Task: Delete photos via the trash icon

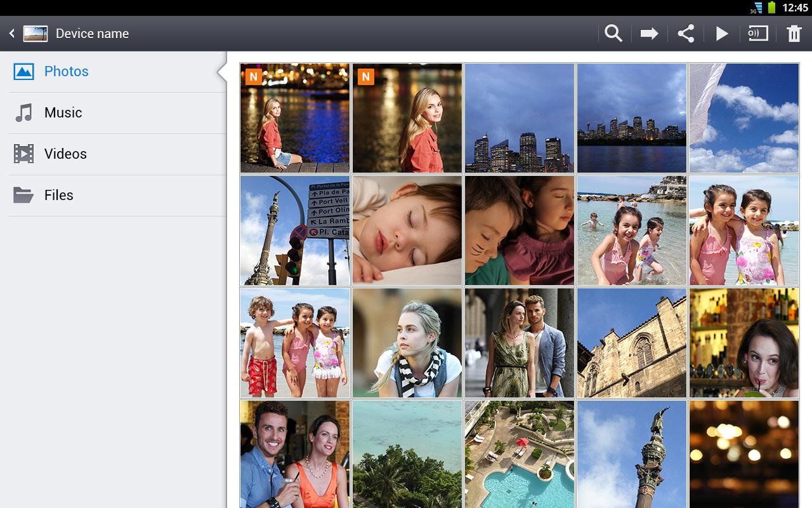Action: pyautogui.click(x=795, y=33)
